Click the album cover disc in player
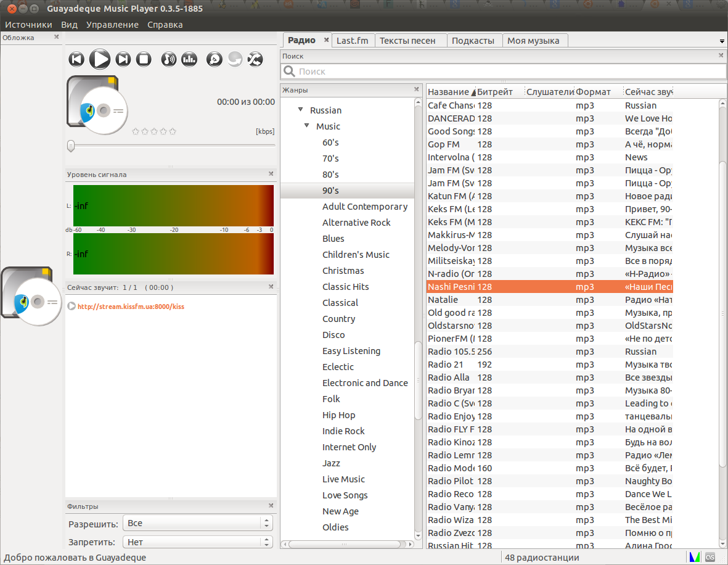This screenshot has width=728, height=565. pyautogui.click(x=97, y=105)
